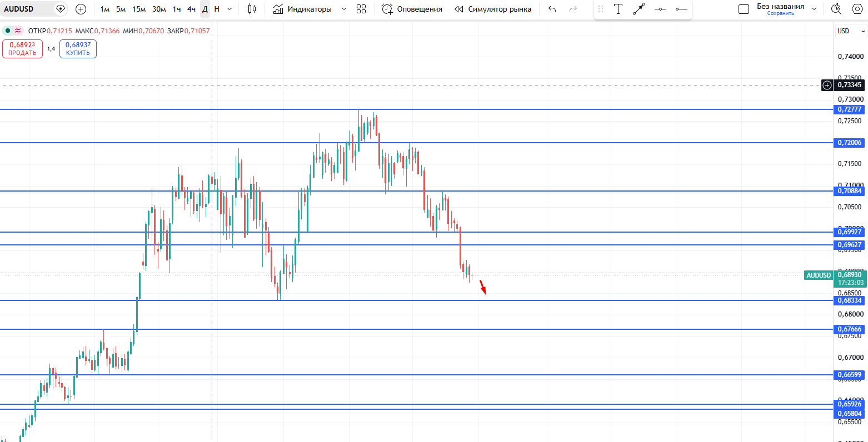The height and width of the screenshot is (442, 868).
Task: Open the candlestick chart type selector
Action: click(252, 9)
